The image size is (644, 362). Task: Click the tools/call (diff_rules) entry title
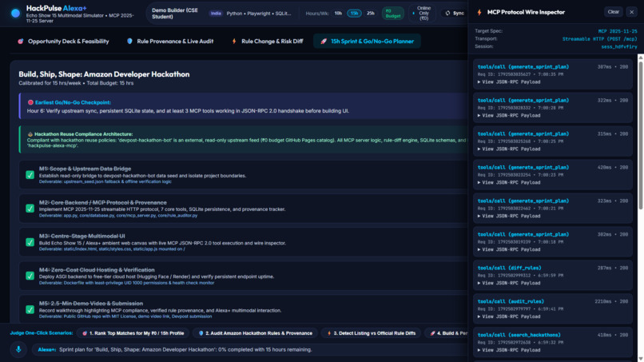tap(509, 268)
